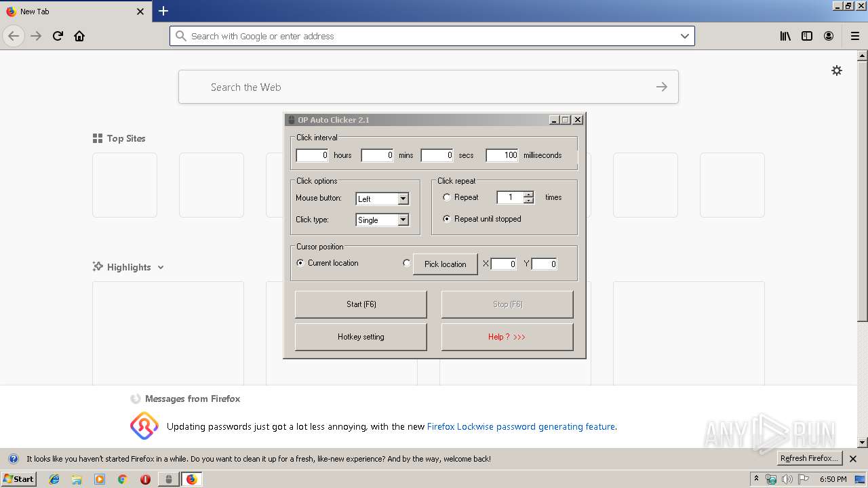Open Action Center flag icon
Viewport: 868px width, 488px height.
[x=803, y=479]
